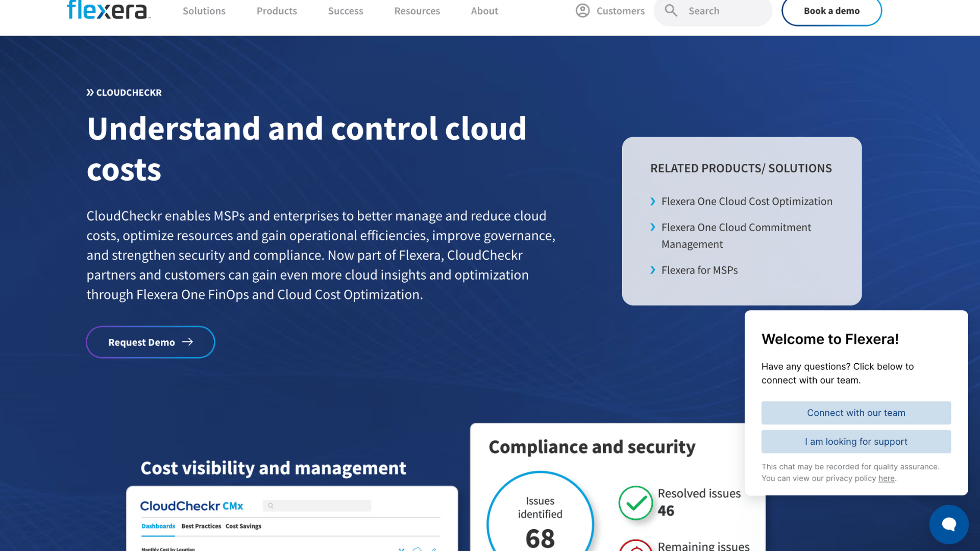Open the Products dropdown menu

click(277, 11)
